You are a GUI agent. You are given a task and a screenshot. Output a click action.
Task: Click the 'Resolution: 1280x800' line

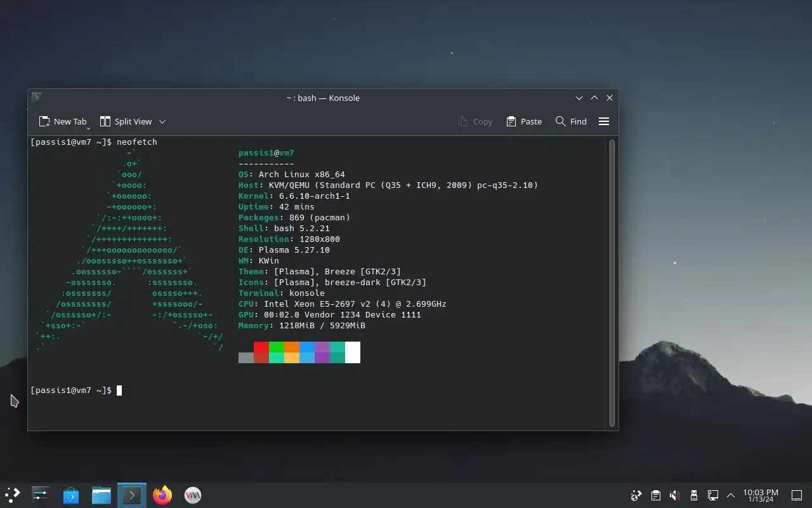point(289,239)
